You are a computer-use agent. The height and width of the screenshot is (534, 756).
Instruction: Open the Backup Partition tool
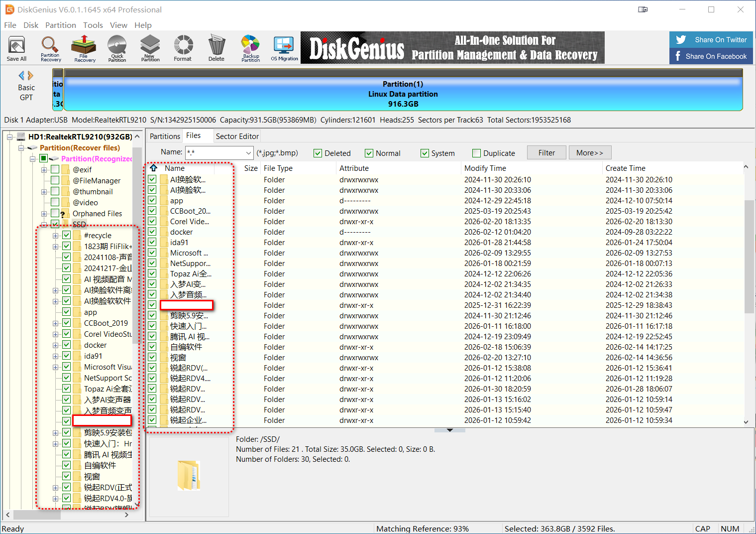pyautogui.click(x=250, y=48)
